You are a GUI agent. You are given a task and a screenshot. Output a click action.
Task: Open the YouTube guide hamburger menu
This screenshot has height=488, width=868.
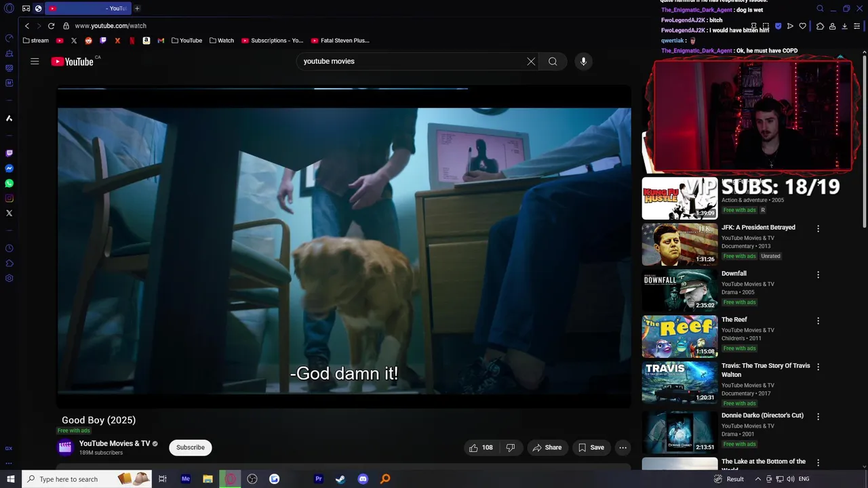point(35,61)
